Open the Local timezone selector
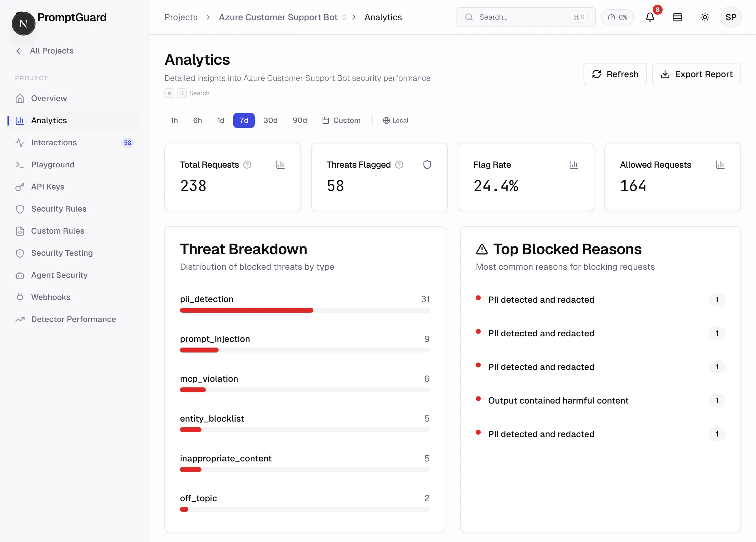The width and height of the screenshot is (756, 542). (x=396, y=121)
